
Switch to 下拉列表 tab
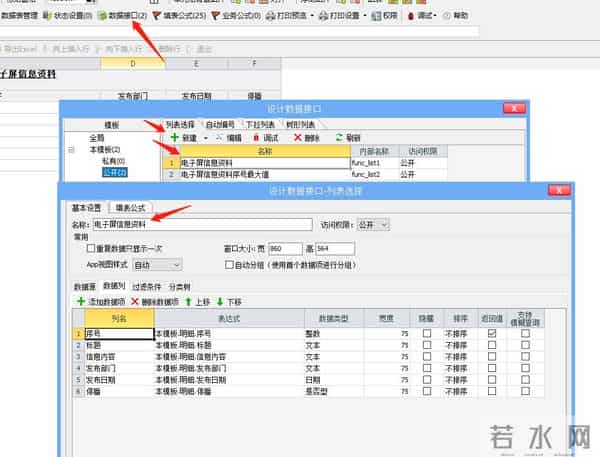(x=260, y=125)
